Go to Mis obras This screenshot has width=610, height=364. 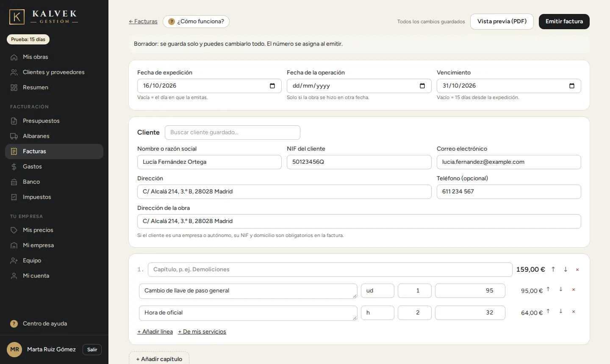54,57
